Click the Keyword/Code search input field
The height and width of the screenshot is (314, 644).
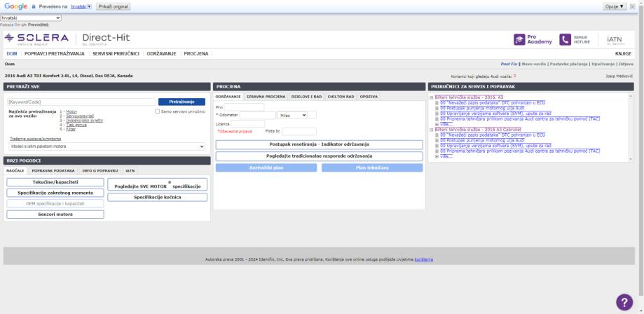pos(81,102)
